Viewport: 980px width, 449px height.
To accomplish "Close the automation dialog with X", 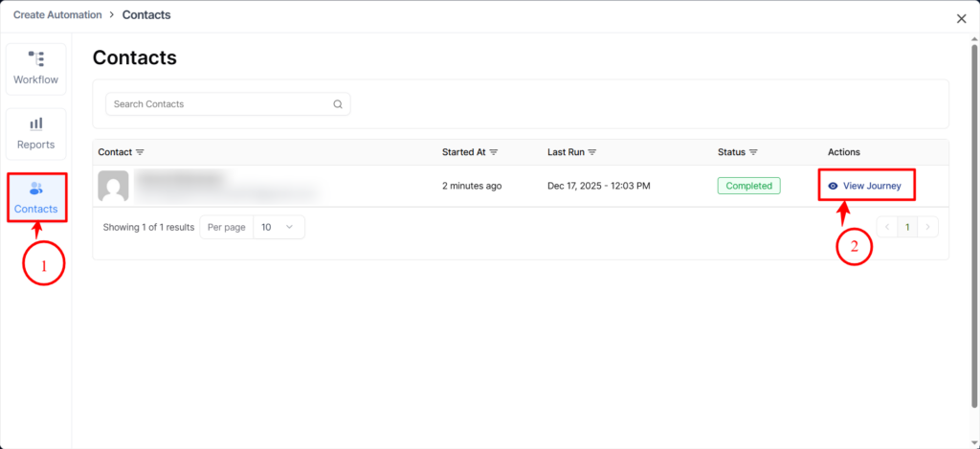I will pos(961,18).
